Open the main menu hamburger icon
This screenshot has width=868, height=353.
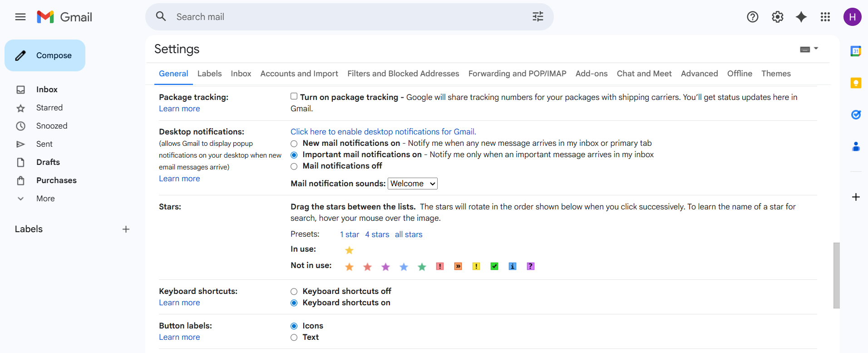[20, 17]
